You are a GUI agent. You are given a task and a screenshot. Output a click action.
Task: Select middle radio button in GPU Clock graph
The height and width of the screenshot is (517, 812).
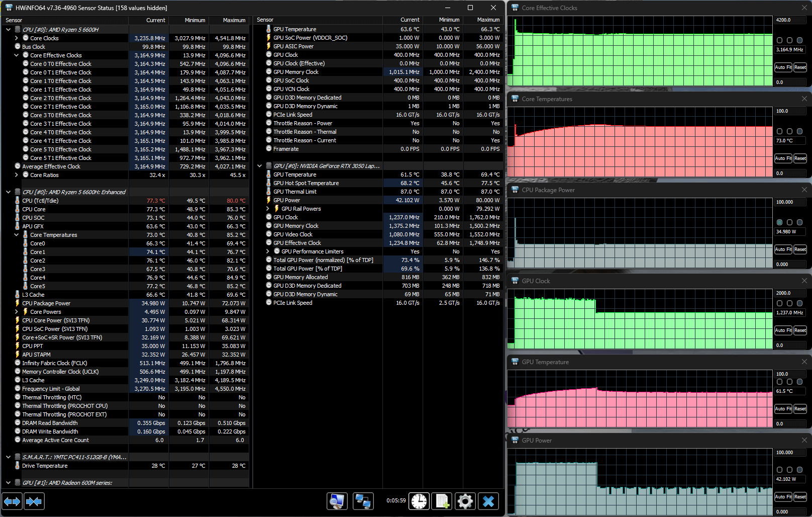[x=789, y=303]
